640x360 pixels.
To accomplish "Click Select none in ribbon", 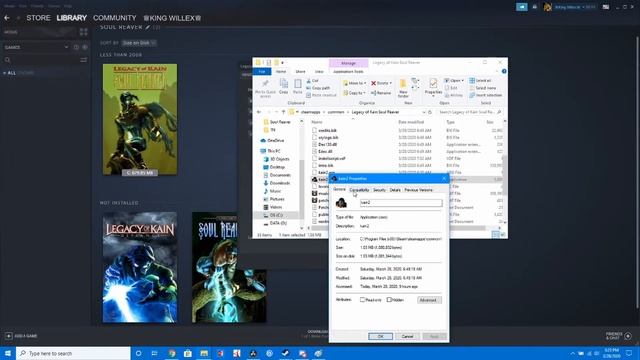I will coord(482,88).
